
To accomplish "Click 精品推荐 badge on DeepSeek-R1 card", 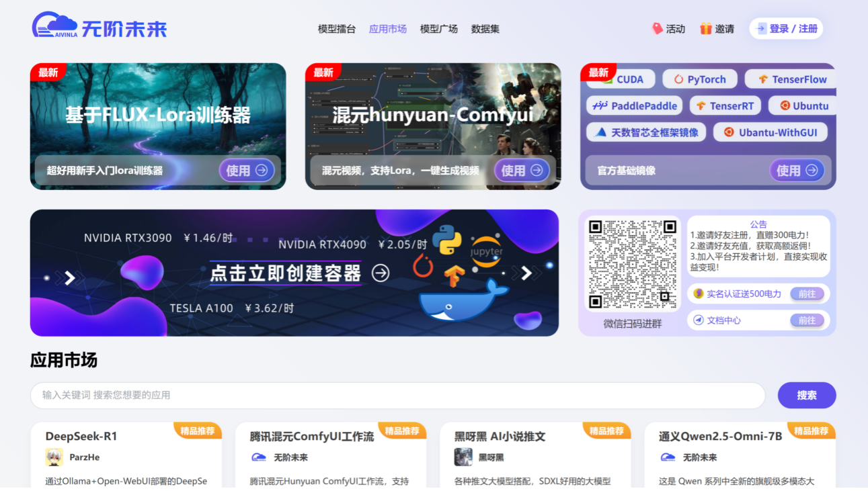I will coord(198,431).
